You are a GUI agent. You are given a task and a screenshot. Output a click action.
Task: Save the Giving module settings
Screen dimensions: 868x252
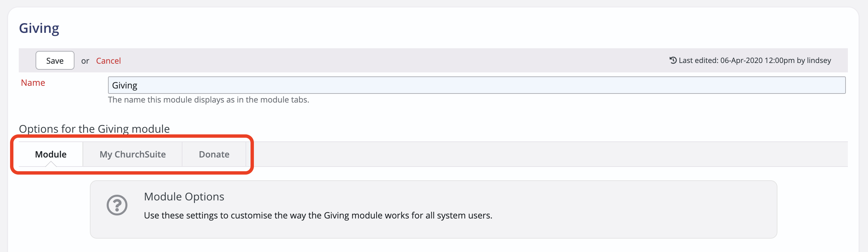pyautogui.click(x=55, y=60)
